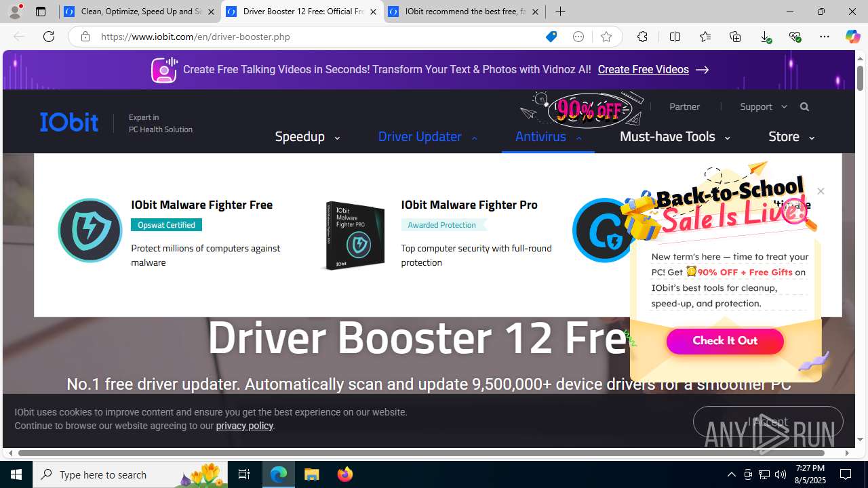Viewport: 868px width, 488px height.
Task: Open Edge shopping tag icon
Action: click(551, 37)
